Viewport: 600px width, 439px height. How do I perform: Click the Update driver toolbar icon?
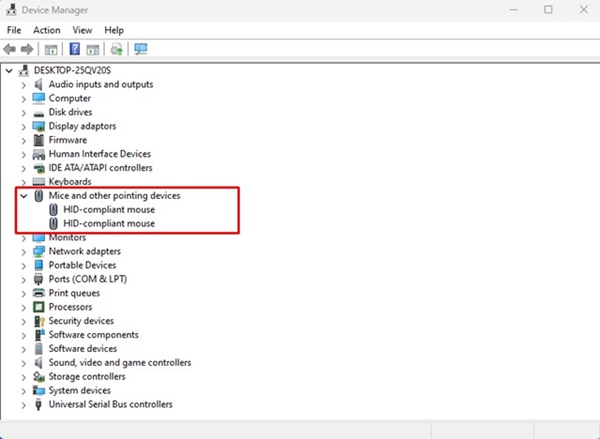tap(116, 49)
